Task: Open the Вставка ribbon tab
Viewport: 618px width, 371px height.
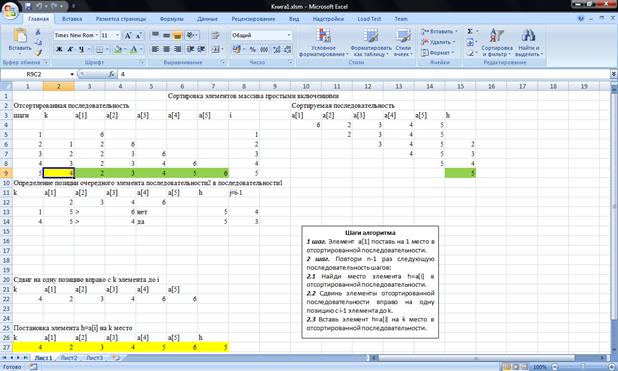Action: tap(72, 19)
